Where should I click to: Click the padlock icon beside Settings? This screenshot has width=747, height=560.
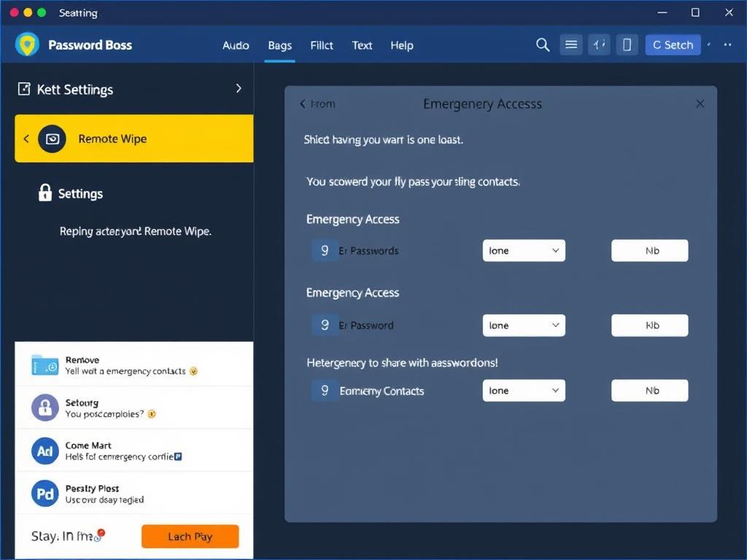(44, 192)
